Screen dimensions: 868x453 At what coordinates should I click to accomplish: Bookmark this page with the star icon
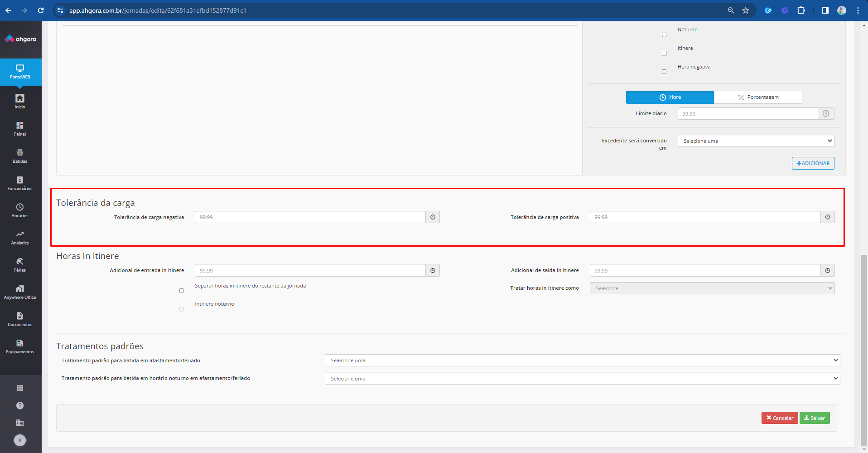[x=746, y=10]
